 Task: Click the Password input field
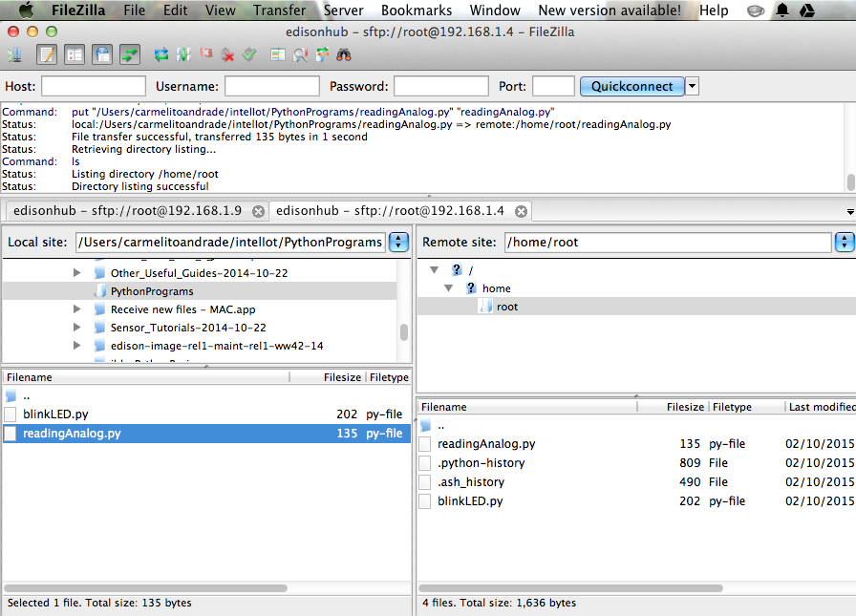click(441, 86)
